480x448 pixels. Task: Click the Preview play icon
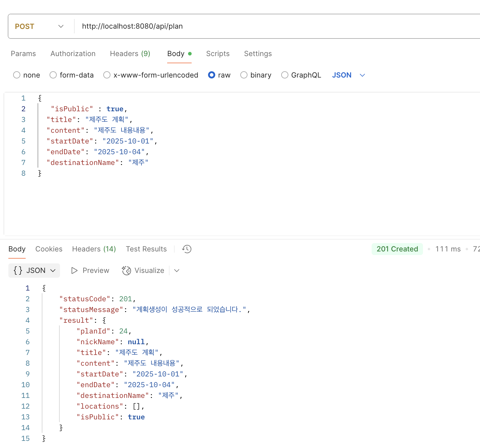(74, 271)
